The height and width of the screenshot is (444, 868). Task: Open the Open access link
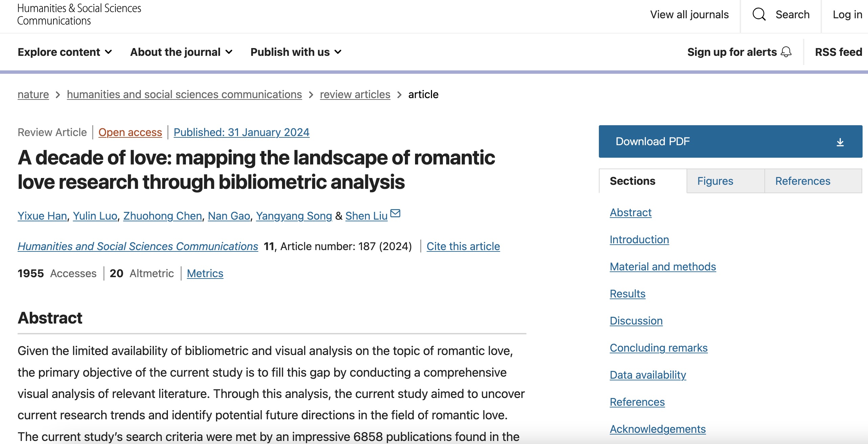tap(130, 132)
